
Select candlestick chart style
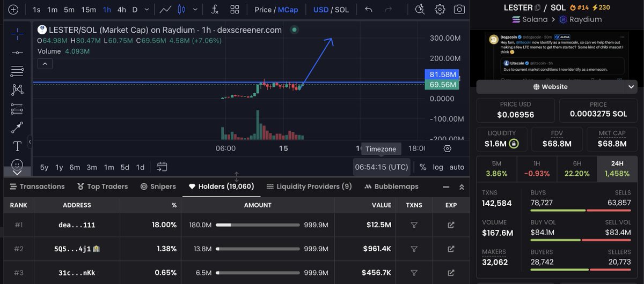(181, 10)
